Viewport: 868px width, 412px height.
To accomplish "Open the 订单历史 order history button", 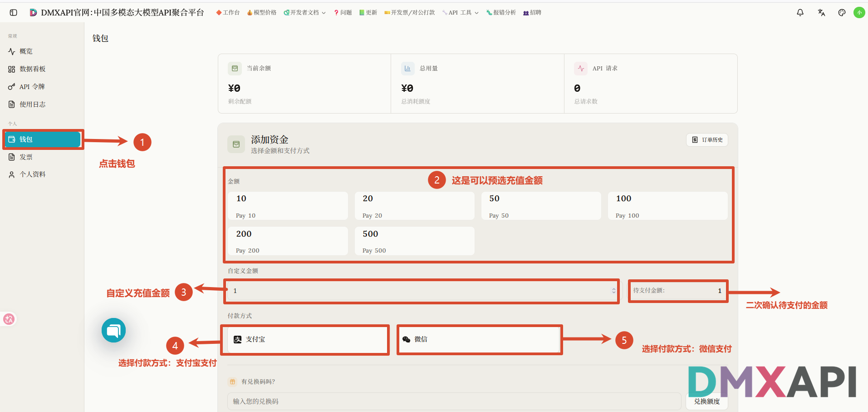I will click(707, 140).
